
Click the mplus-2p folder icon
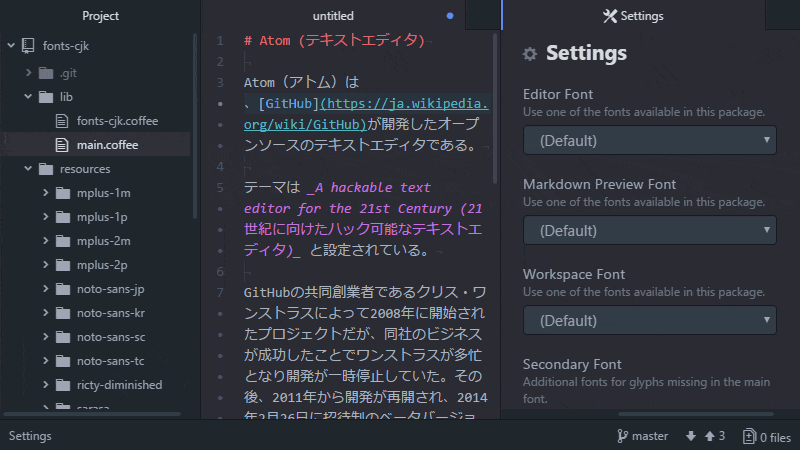[63, 265]
